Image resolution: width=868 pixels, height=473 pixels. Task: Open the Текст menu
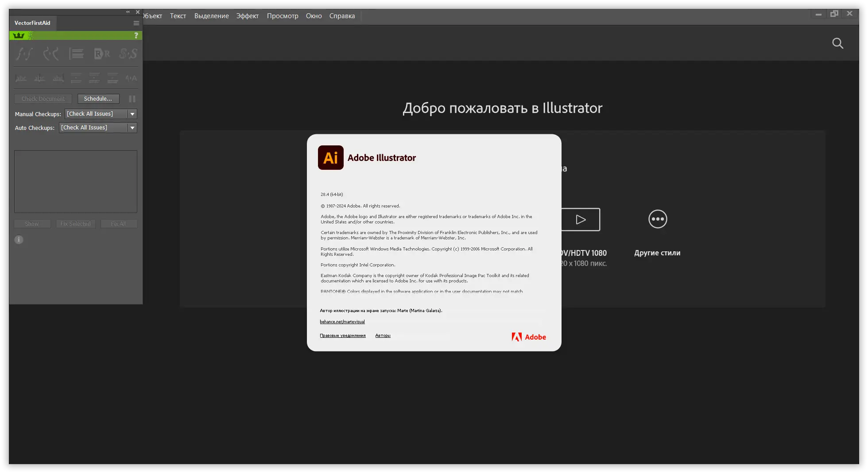pos(178,16)
